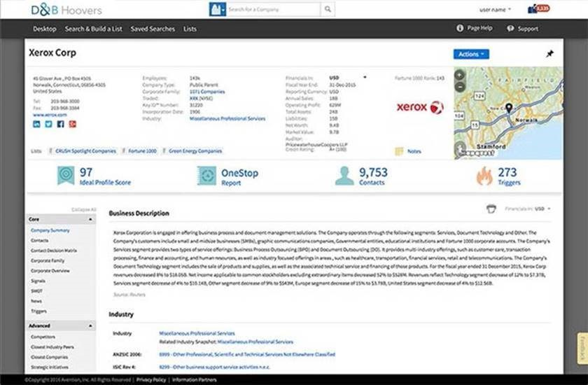Select Corporate Family in sidebar
The width and height of the screenshot is (588, 385).
pyautogui.click(x=48, y=260)
